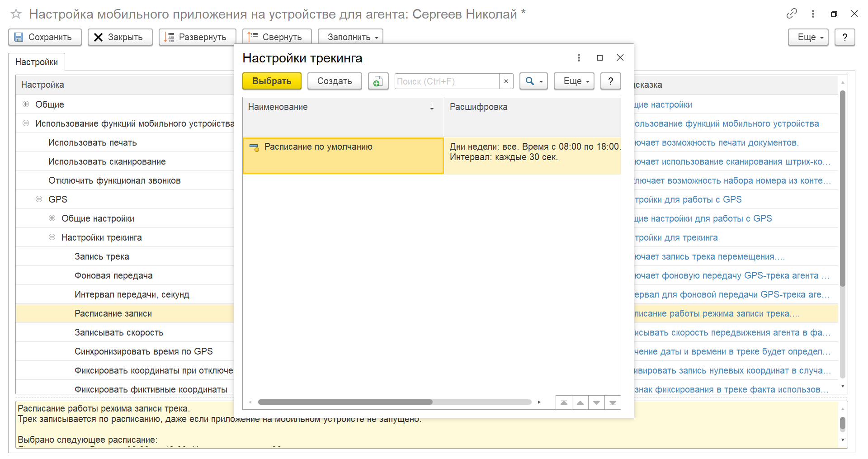Viewport: 868px width, 459px height.
Task: Create new item by copying icon
Action: click(378, 81)
